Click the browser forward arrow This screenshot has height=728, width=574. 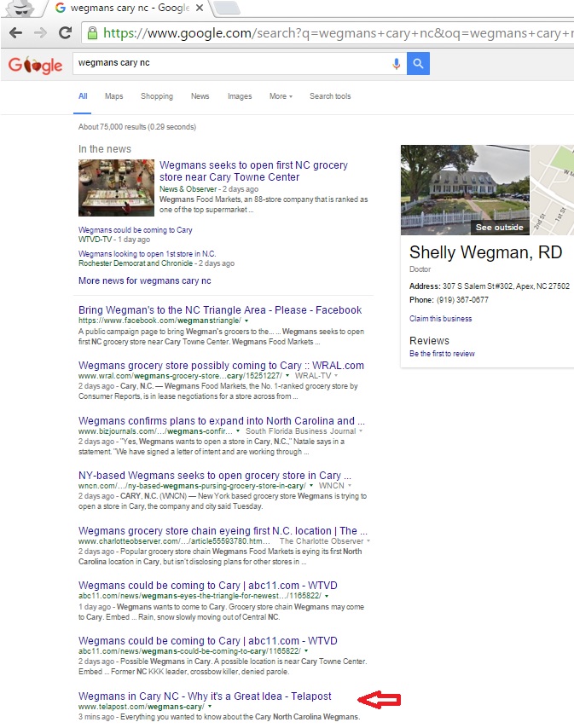(x=40, y=33)
